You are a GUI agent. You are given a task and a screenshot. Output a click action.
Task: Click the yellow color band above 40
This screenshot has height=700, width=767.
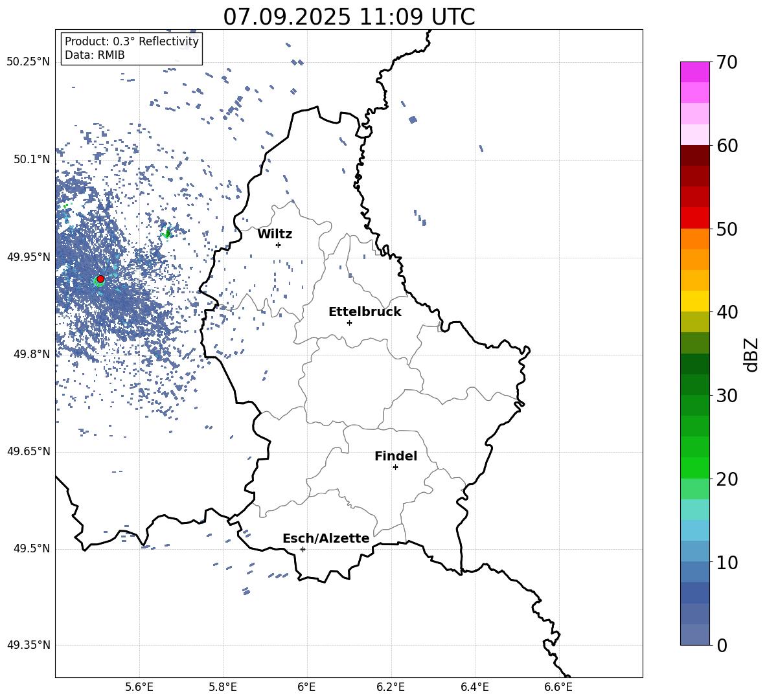click(x=695, y=302)
